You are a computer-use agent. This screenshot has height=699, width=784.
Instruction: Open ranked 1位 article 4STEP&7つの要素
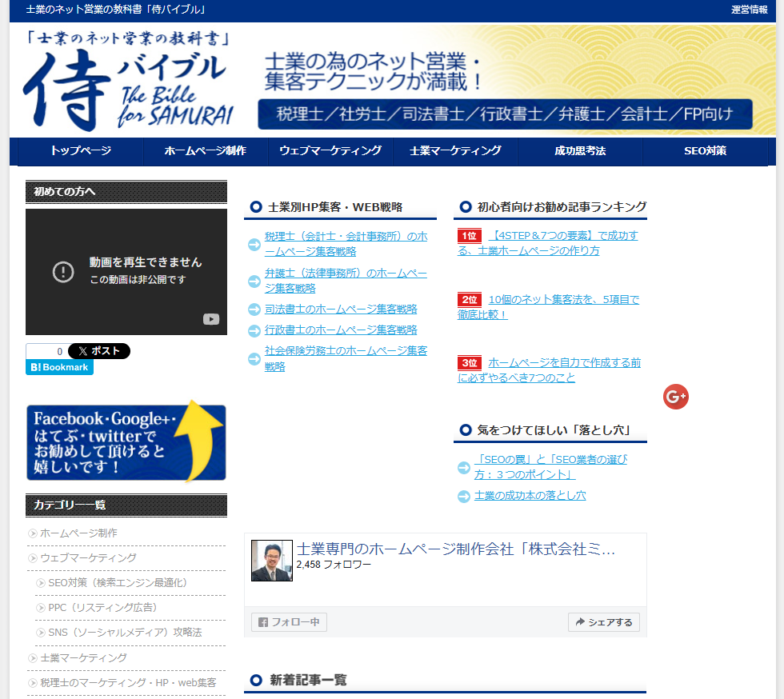coord(548,243)
